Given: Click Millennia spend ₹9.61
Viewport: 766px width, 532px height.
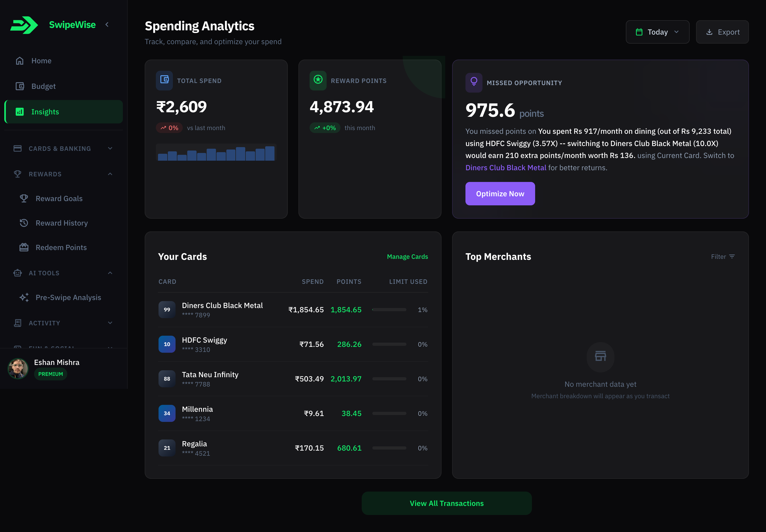Looking at the screenshot, I should (314, 413).
